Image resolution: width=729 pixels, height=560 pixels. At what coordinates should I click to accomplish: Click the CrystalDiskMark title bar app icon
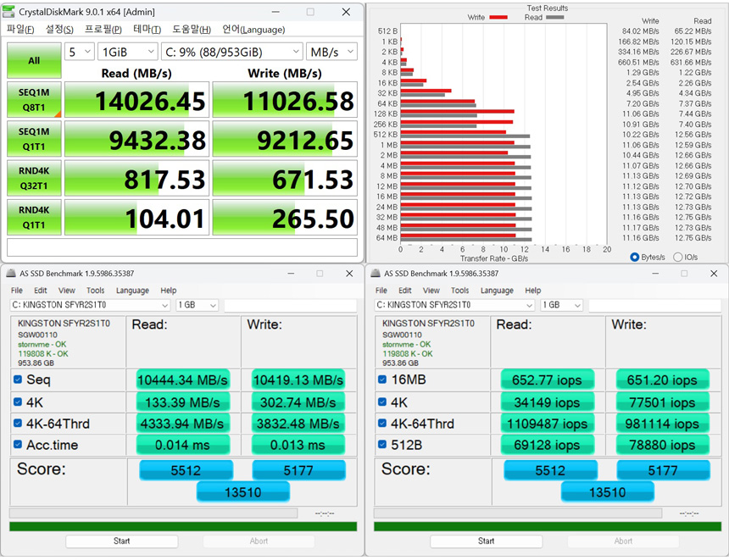click(x=10, y=13)
